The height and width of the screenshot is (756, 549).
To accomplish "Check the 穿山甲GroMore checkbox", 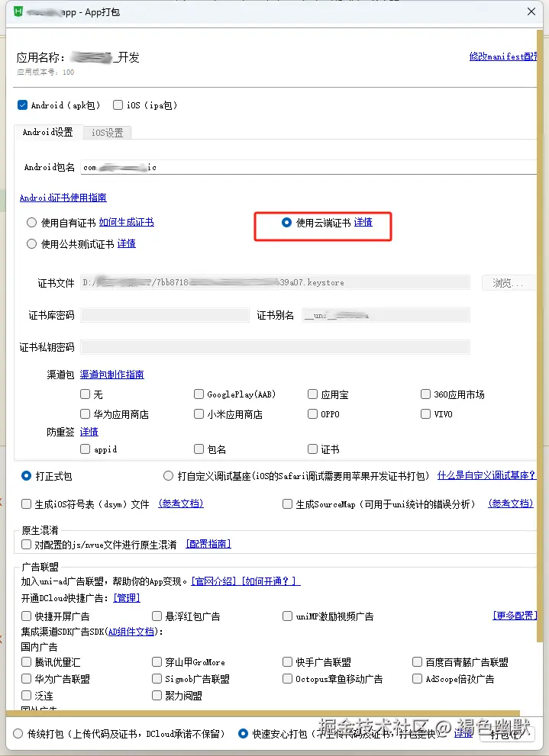I will [x=157, y=662].
